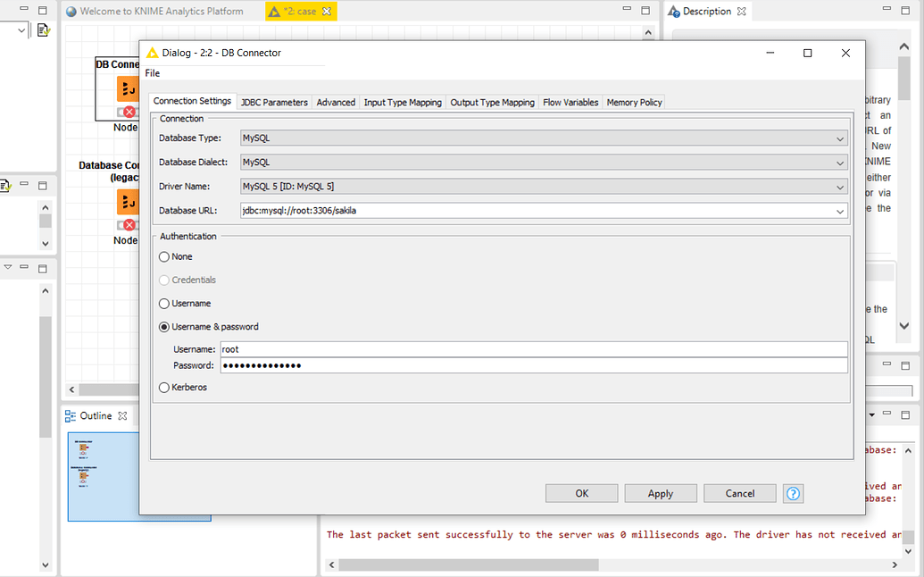Viewport: 924px width, 577px height.
Task: Open the help icon in the dialog footer
Action: 793,493
